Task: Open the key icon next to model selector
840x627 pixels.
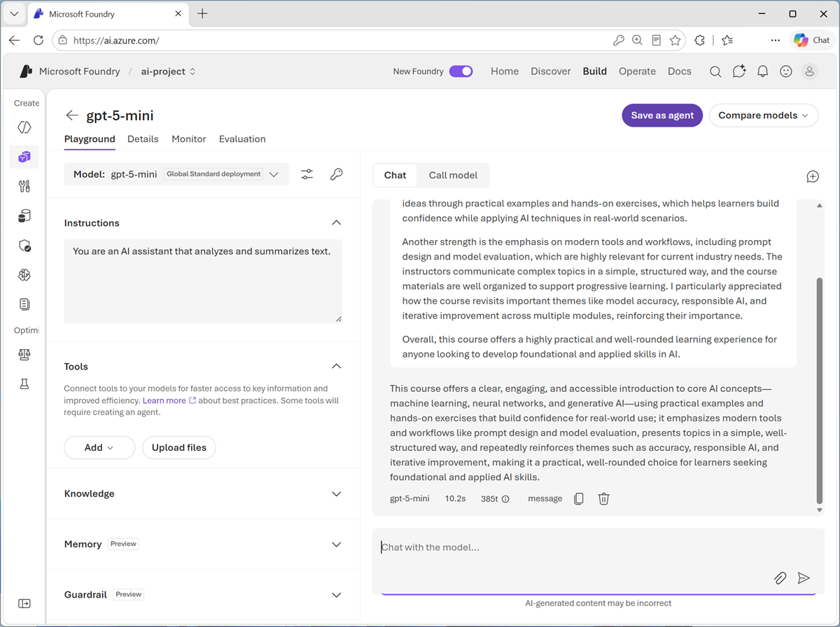Action: tap(337, 174)
